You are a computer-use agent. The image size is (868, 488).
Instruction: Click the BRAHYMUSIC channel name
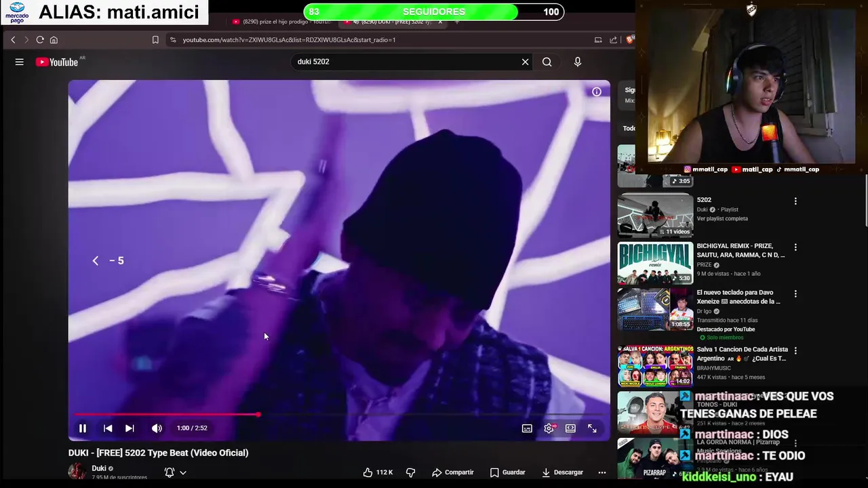[x=714, y=368]
